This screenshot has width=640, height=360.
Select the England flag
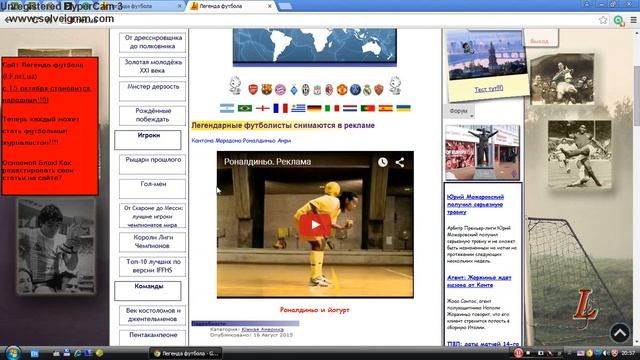click(262, 108)
